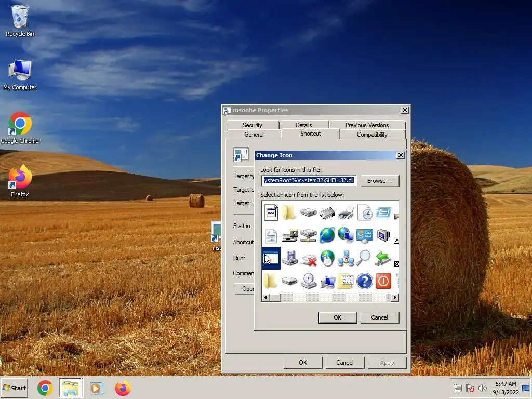Viewport: 532px width, 399px height.
Task: Go to the Previous Versions tab
Action: tap(367, 125)
